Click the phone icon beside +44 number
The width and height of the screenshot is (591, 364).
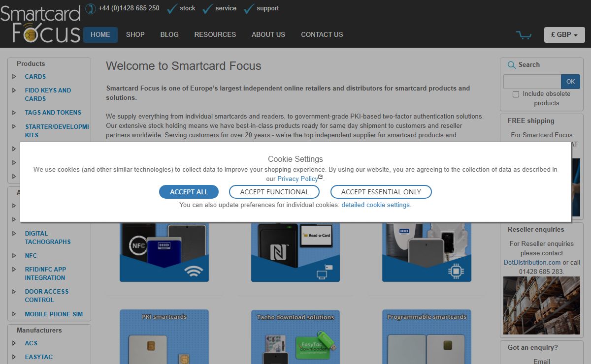(90, 8)
